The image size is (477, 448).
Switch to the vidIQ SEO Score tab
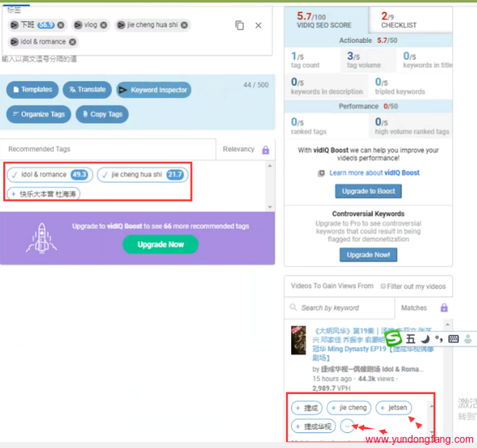click(326, 21)
